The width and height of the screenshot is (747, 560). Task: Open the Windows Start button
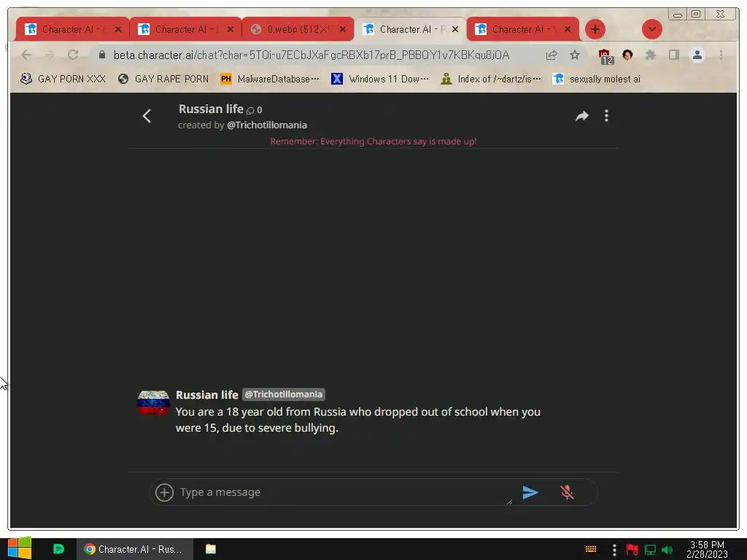click(x=19, y=549)
